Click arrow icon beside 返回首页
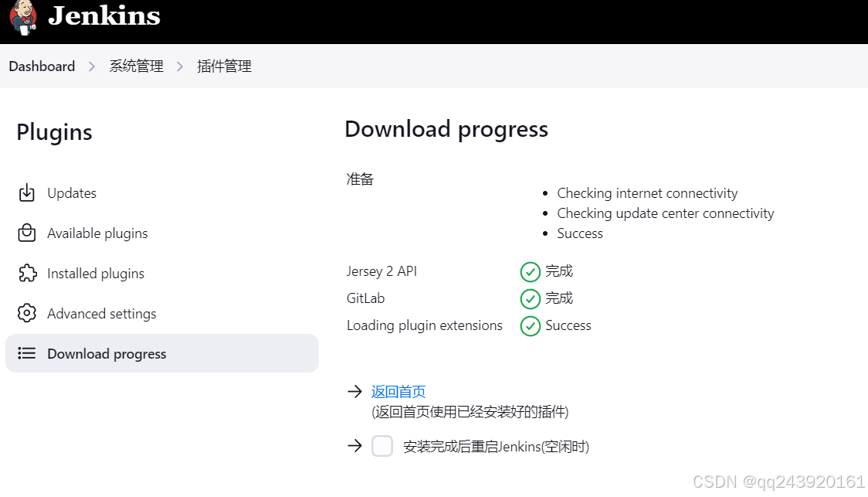The height and width of the screenshot is (497, 868). [354, 392]
